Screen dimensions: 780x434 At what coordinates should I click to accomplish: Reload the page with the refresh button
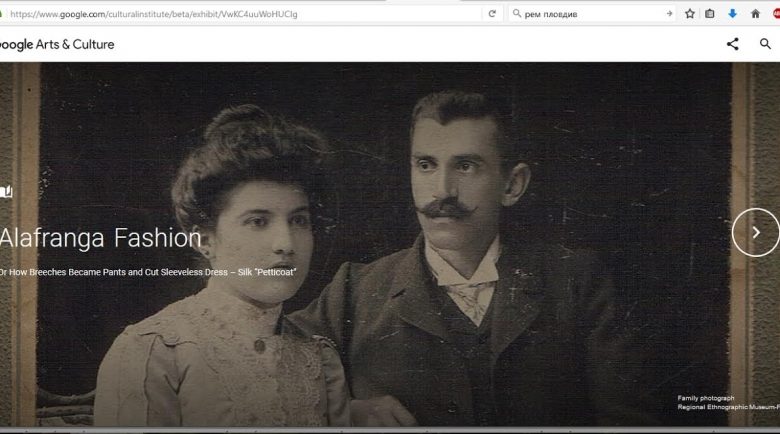[492, 14]
